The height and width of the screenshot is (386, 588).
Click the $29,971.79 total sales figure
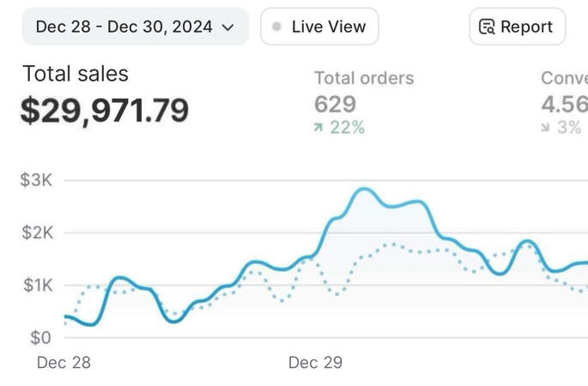(105, 111)
